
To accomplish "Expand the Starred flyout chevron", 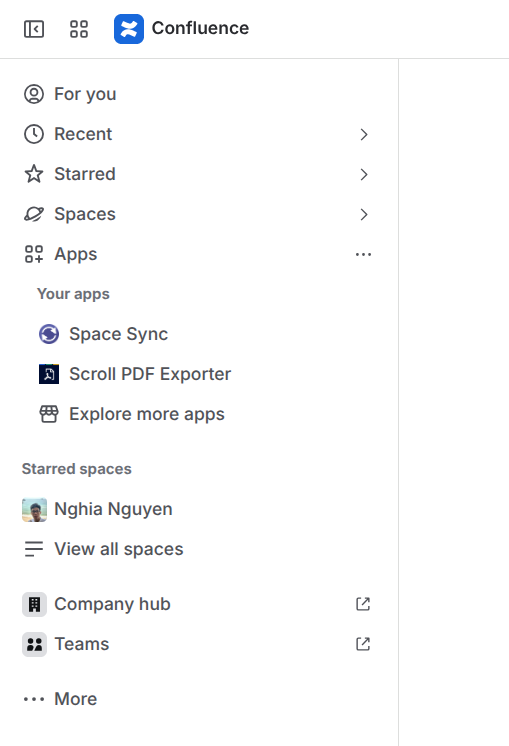I will 363,175.
